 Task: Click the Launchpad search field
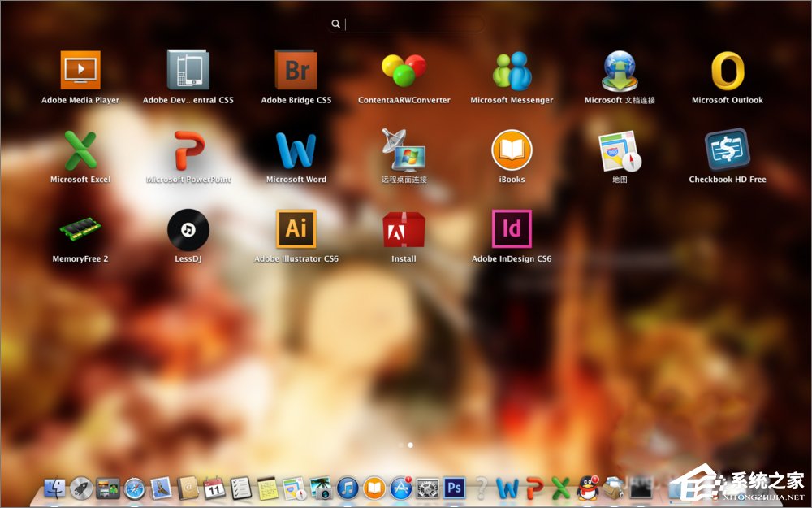tap(406, 24)
